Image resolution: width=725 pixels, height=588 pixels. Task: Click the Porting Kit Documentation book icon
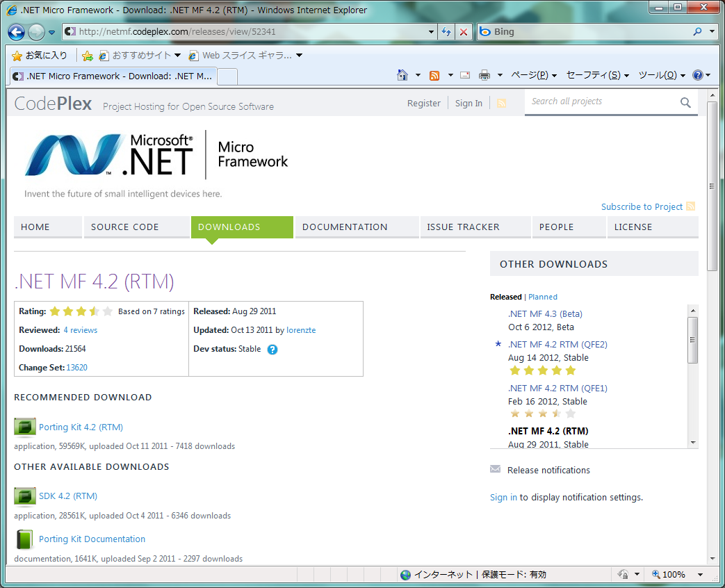click(x=25, y=539)
